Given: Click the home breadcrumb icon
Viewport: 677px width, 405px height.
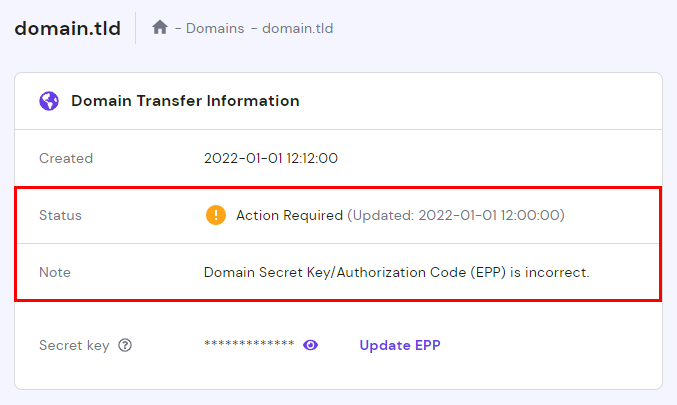Looking at the screenshot, I should 160,28.
